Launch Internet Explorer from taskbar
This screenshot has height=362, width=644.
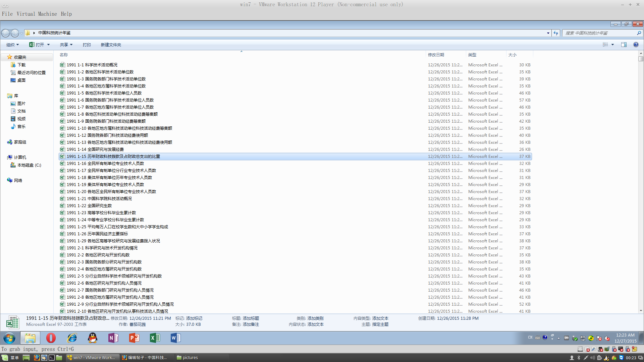(72, 338)
